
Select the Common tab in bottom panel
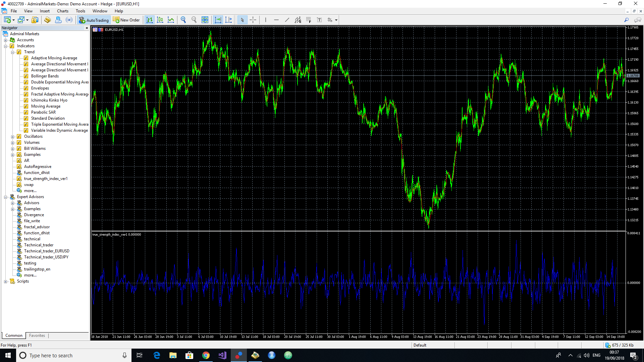14,335
